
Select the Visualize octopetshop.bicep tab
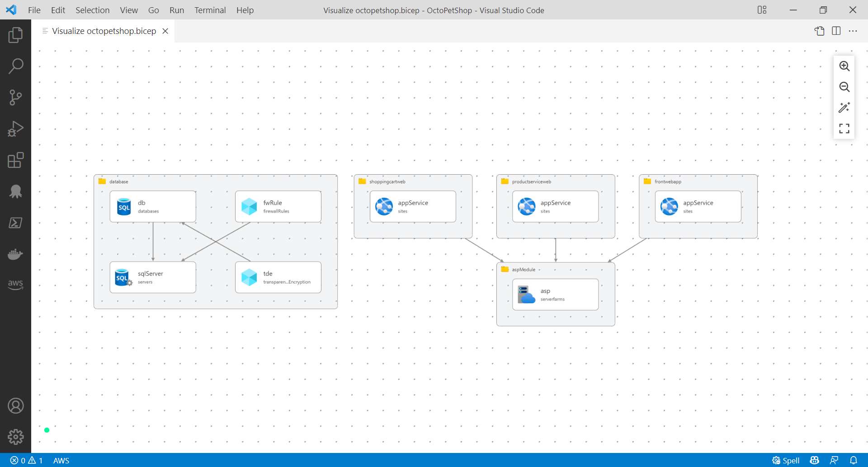click(103, 31)
